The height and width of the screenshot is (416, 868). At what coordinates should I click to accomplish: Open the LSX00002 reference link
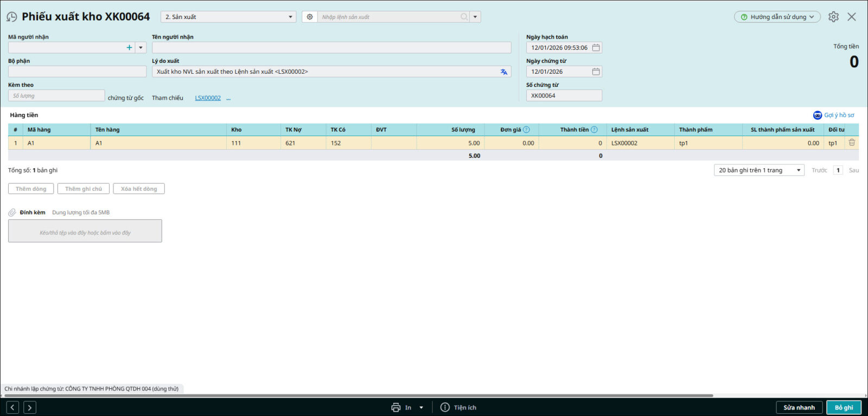coord(208,98)
